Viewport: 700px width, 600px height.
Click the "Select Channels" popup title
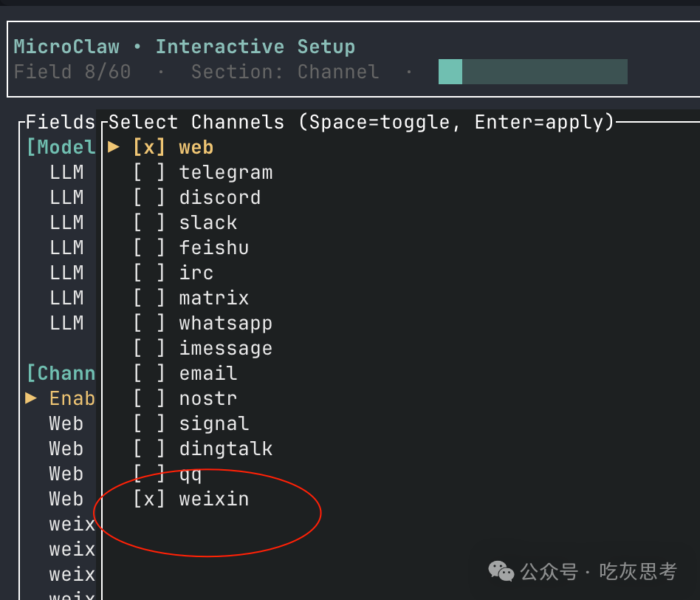pos(196,122)
